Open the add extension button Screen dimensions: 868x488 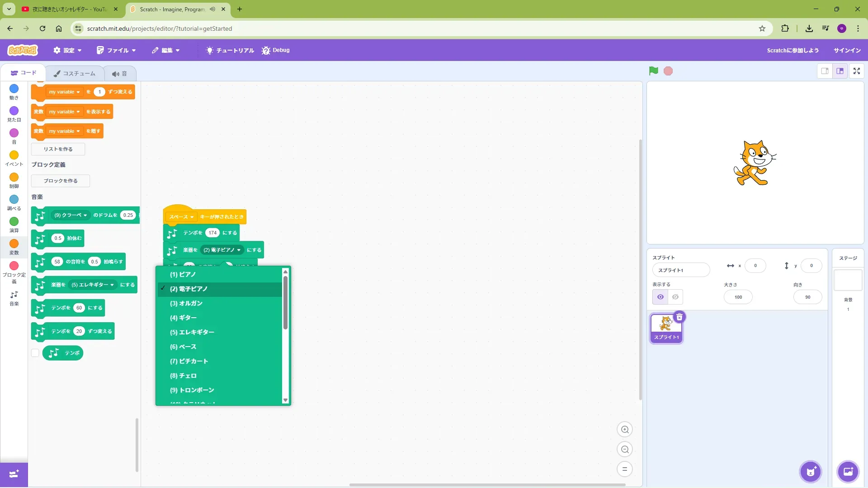click(x=14, y=474)
